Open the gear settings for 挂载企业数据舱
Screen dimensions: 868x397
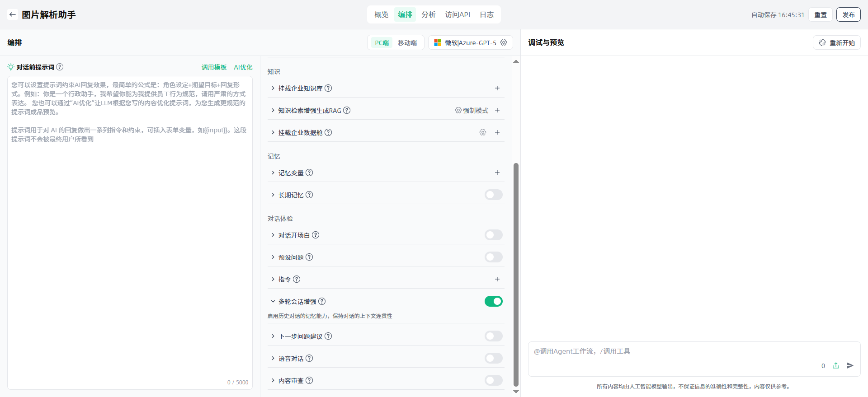coord(483,132)
